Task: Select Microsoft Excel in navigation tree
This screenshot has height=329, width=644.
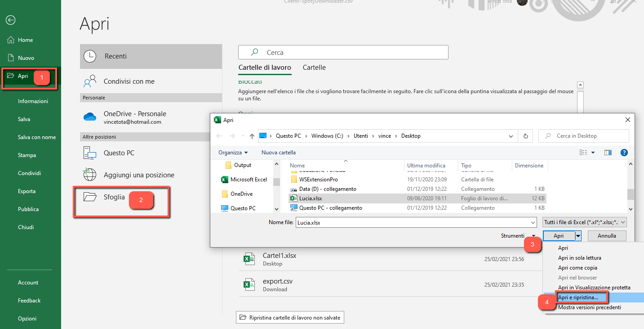Action: (x=243, y=180)
